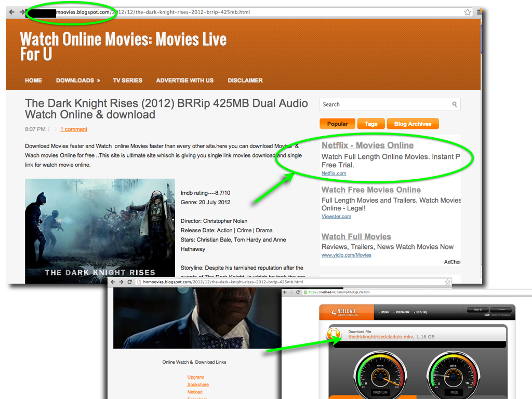532x399 pixels.
Task: Follow the www.yidio.com/Movies link
Action: tap(347, 255)
